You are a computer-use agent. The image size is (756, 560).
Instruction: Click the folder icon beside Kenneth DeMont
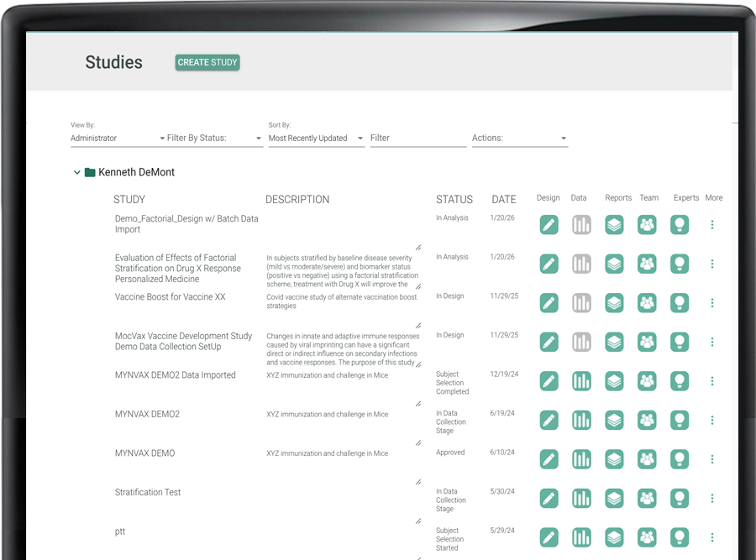(x=90, y=172)
